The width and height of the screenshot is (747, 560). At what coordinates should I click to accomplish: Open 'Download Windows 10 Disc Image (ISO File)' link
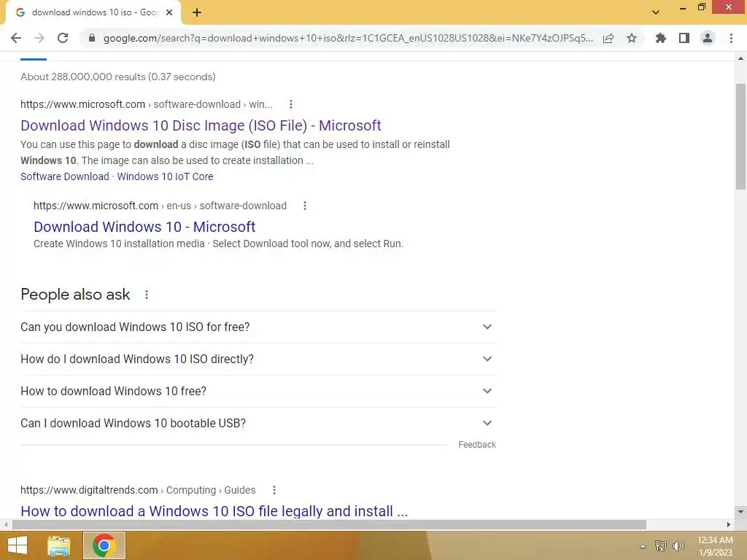click(x=201, y=125)
